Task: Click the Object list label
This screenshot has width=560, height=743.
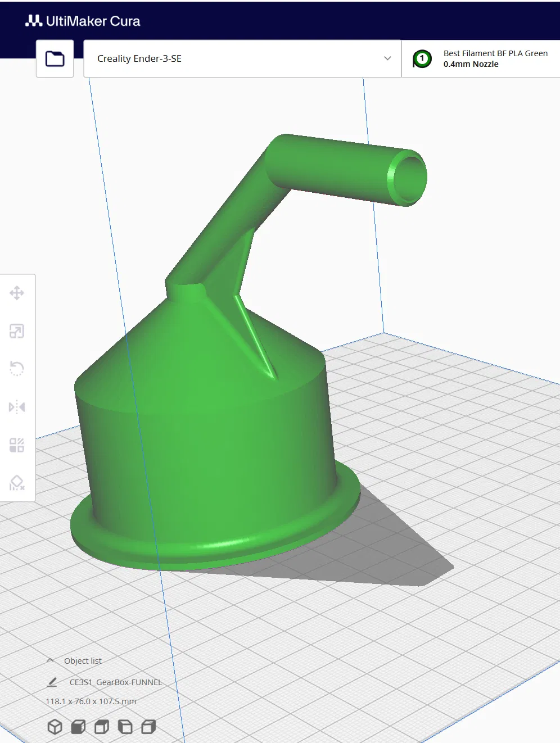Action: pyautogui.click(x=83, y=661)
